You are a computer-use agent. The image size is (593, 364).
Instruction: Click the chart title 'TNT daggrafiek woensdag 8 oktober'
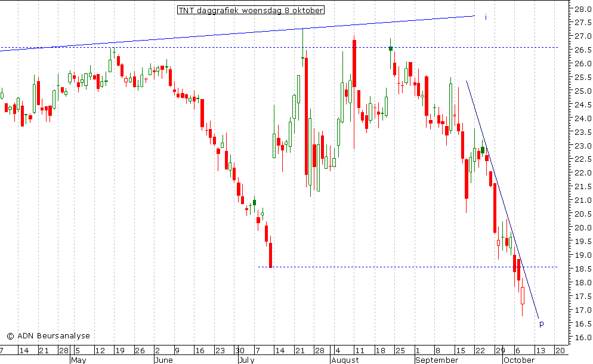click(x=251, y=10)
